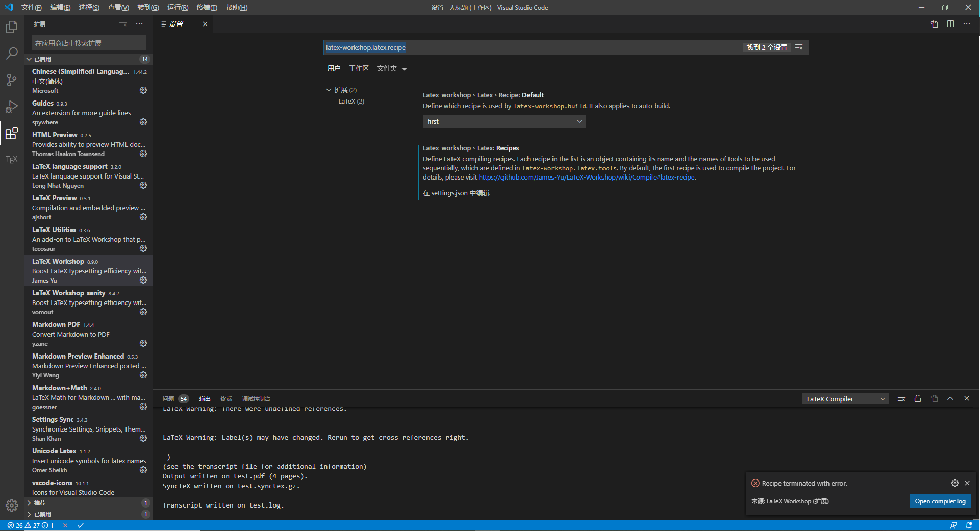Collapse the 已启用 extensions section

coord(88,59)
